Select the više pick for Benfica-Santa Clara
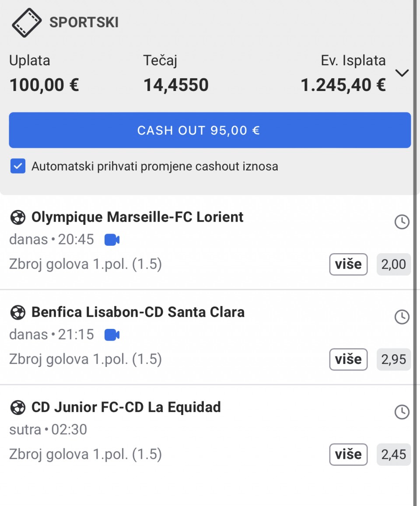The width and height of the screenshot is (420, 506). tap(348, 359)
